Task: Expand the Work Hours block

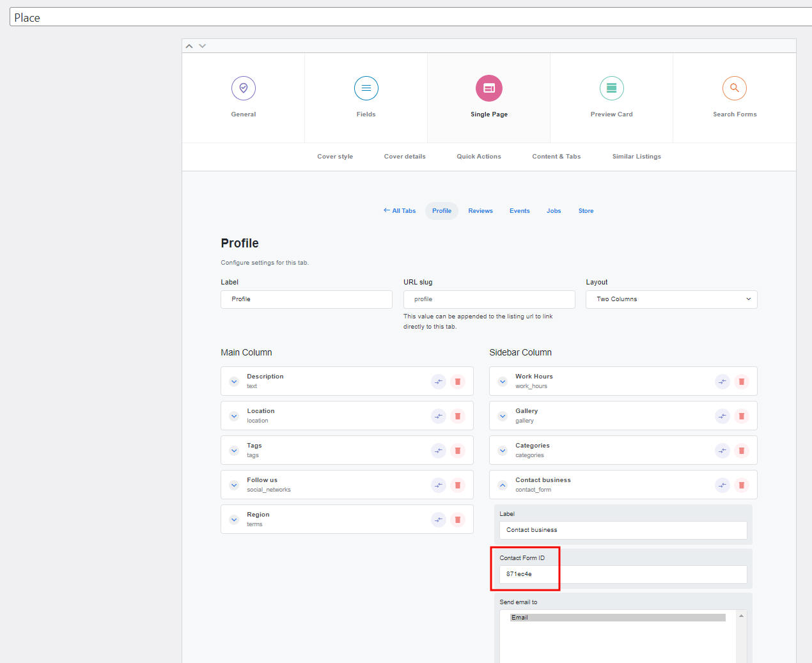Action: [503, 382]
